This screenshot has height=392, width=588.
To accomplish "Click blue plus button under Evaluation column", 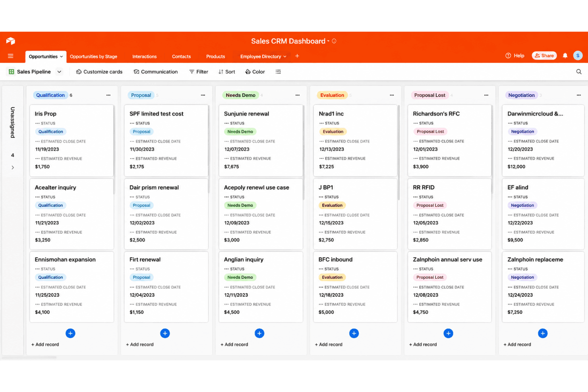I will (x=354, y=333).
